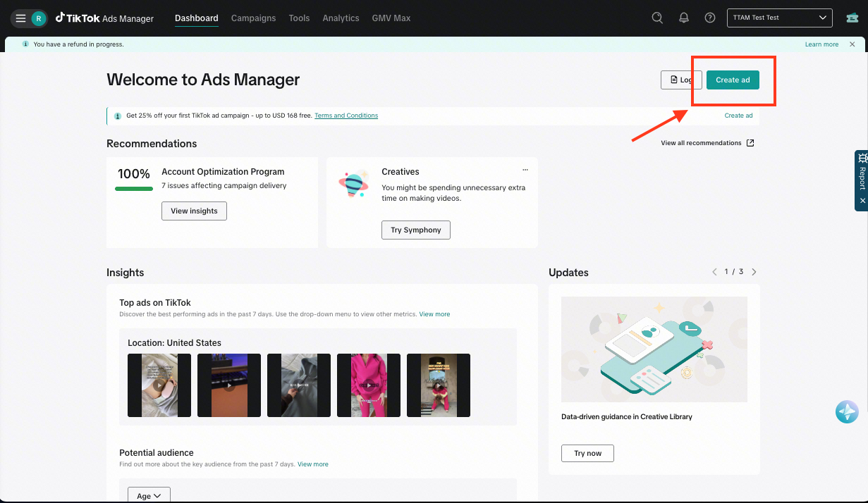Screen dimensions: 868x503
Task: Open external link icon beside View all recommendations
Action: [750, 143]
